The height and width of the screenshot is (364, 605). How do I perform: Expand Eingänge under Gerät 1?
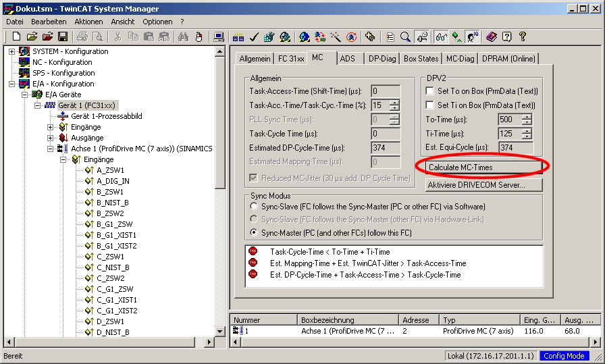pyautogui.click(x=50, y=127)
